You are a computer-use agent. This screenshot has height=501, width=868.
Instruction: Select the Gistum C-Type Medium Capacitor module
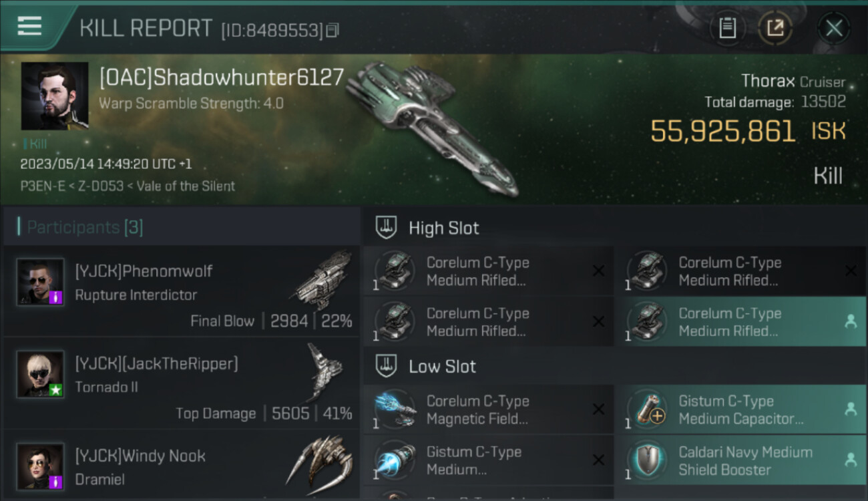click(x=740, y=409)
